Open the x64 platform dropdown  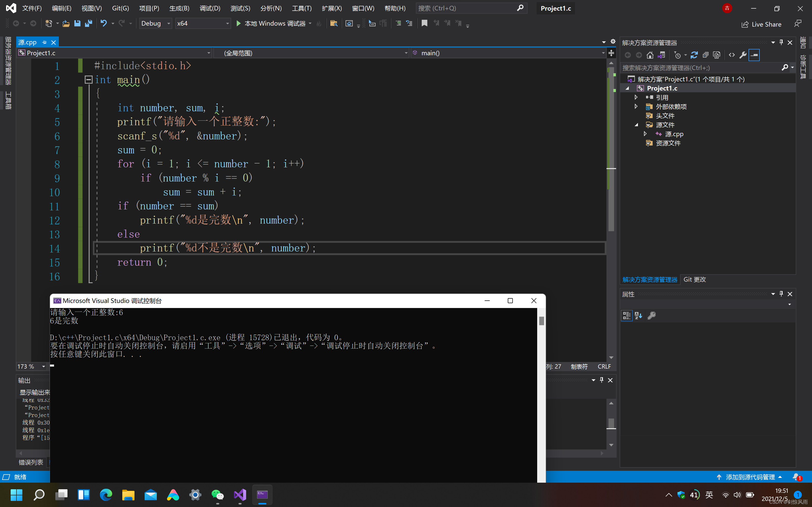pos(203,24)
